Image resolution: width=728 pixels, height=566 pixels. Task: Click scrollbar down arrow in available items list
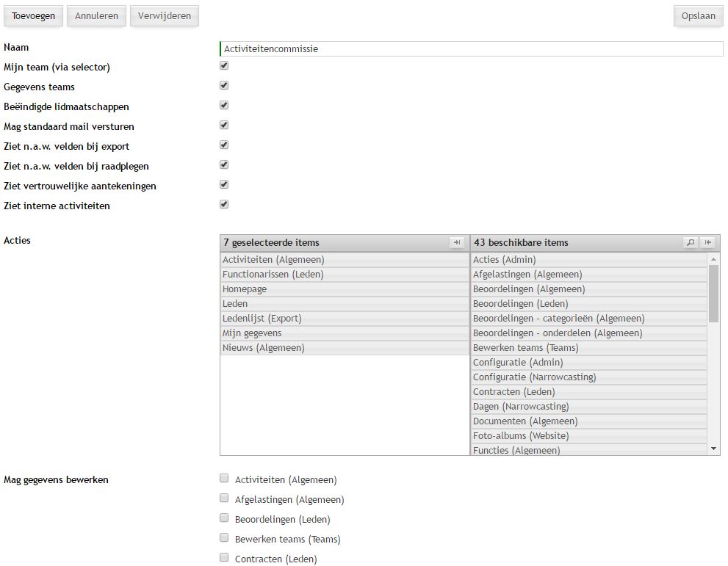(x=713, y=449)
